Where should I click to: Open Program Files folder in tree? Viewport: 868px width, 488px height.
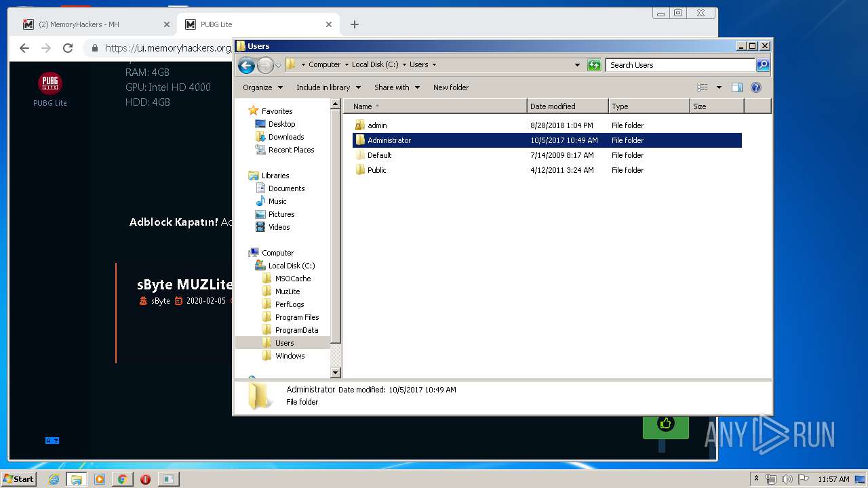pyautogui.click(x=297, y=317)
